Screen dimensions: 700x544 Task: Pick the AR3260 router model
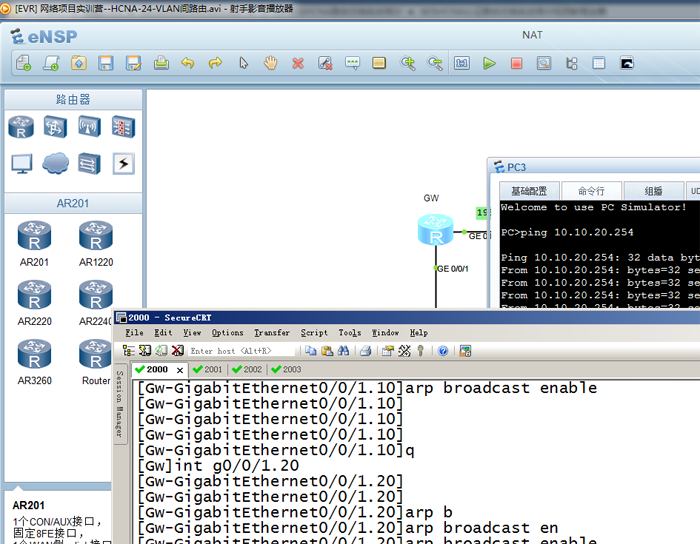pyautogui.click(x=34, y=362)
